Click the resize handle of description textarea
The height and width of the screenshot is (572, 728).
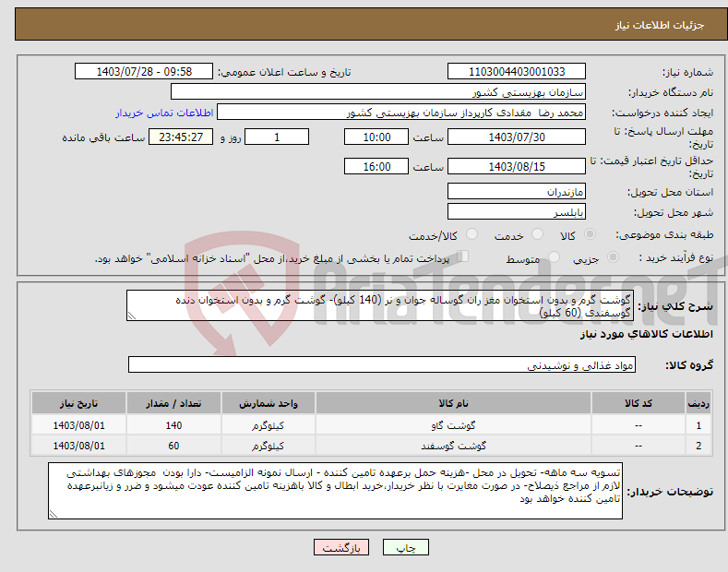click(131, 316)
